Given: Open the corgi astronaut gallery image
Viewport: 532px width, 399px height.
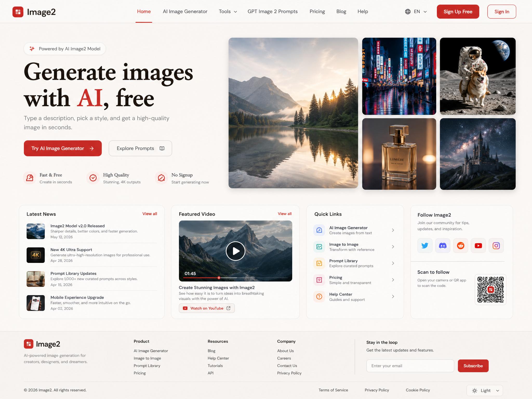Looking at the screenshot, I should coord(478,76).
